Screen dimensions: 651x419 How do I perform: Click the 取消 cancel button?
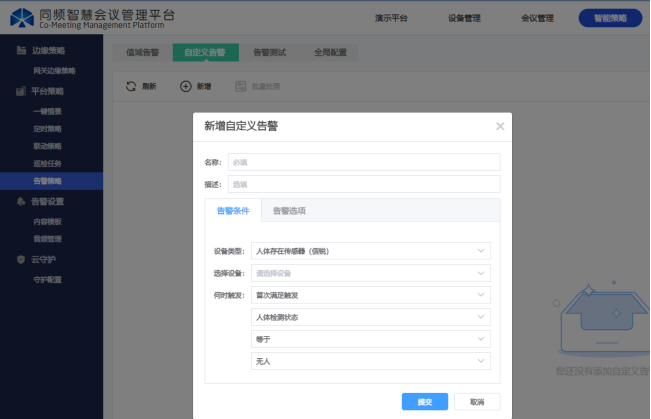tap(477, 401)
